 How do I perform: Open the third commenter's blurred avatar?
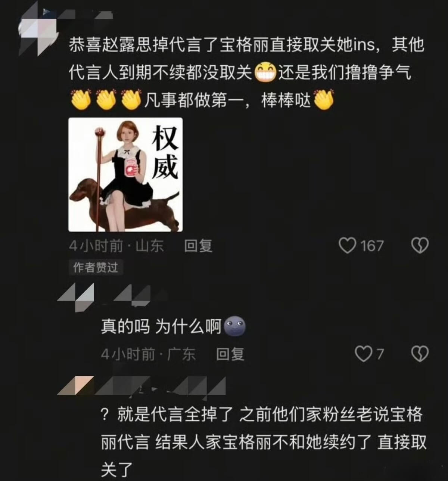pyautogui.click(x=77, y=385)
